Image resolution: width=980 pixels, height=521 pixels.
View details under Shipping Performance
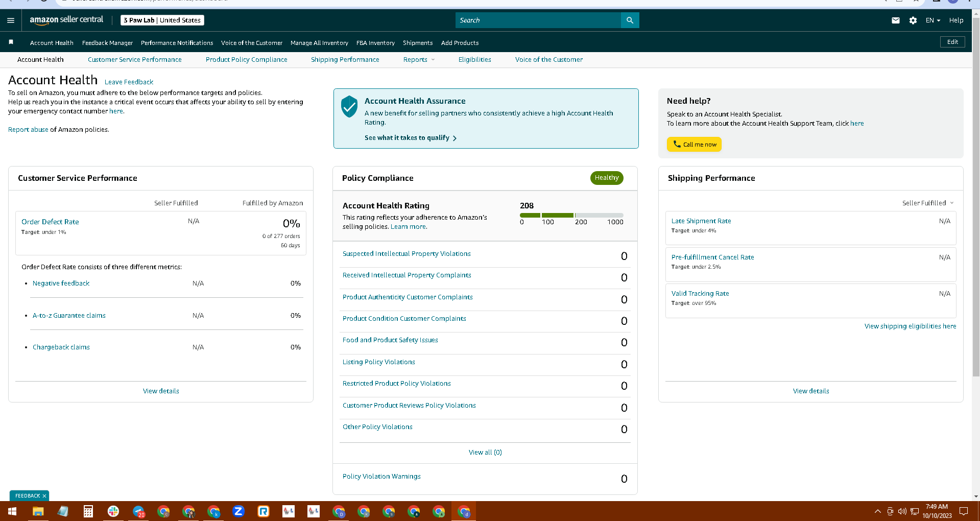tap(811, 391)
